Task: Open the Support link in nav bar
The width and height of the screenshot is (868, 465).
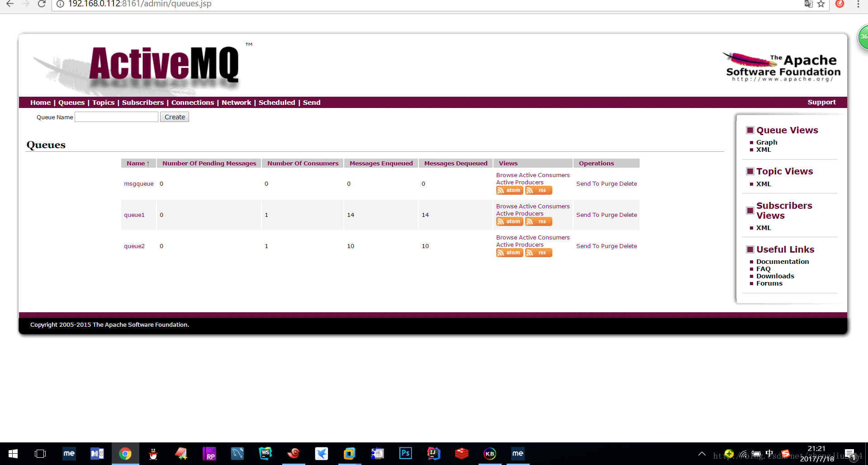Action: tap(821, 102)
